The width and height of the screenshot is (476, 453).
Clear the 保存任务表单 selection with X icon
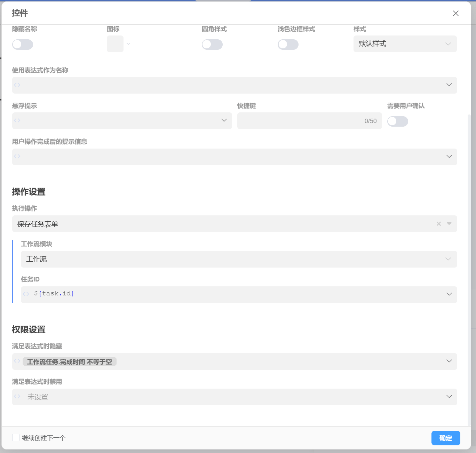438,224
